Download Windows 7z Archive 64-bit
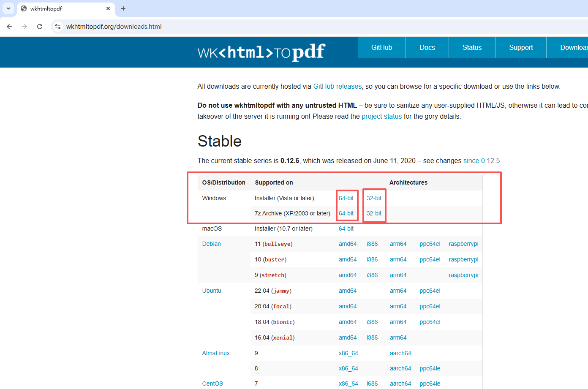Viewport: 588px width, 389px height. [346, 213]
